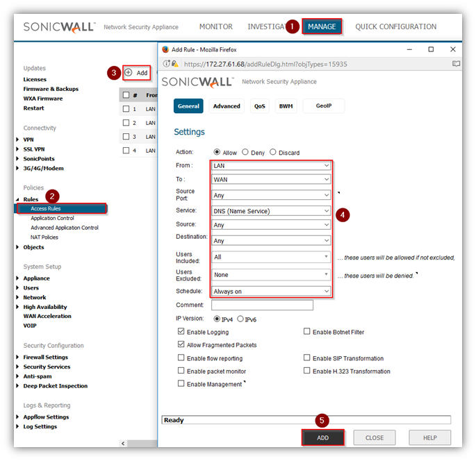
Task: Select the Allow action radio button
Action: tap(217, 152)
